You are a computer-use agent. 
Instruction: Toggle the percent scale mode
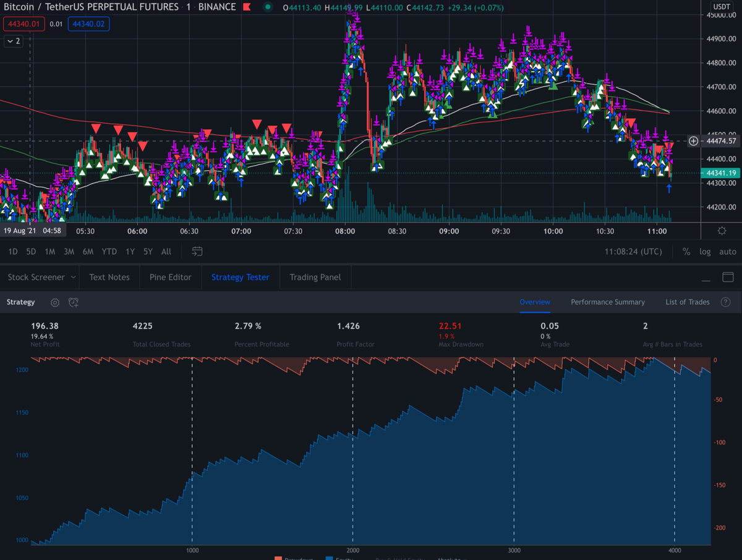pos(686,252)
